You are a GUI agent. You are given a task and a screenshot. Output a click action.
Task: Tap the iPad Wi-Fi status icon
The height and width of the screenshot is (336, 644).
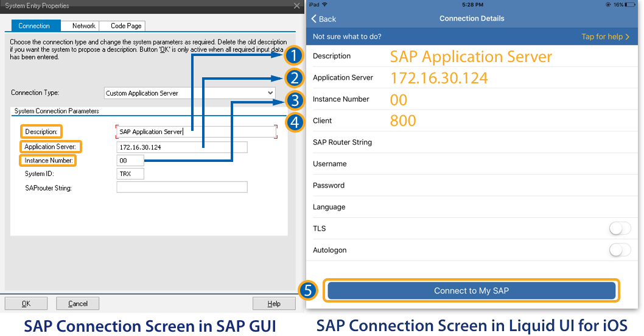coord(324,5)
